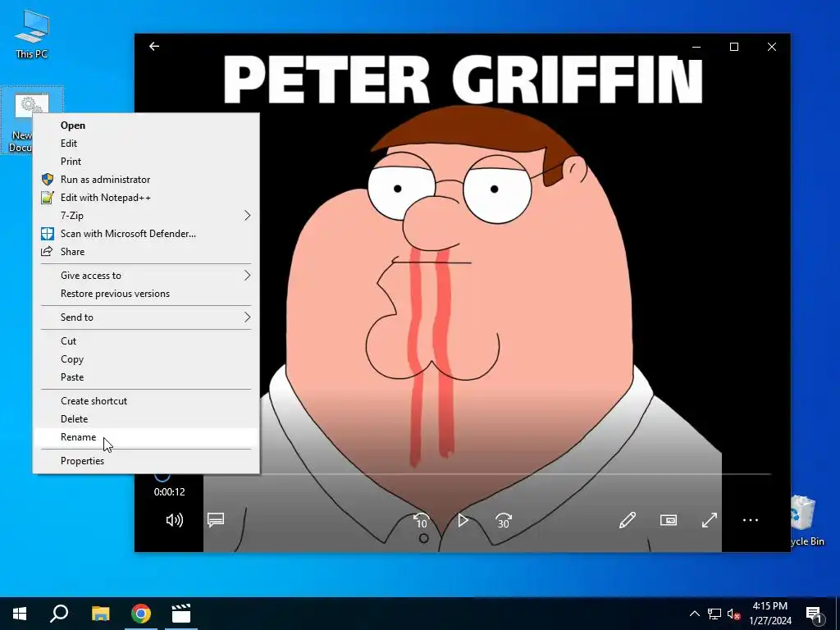Screen dimensions: 840x630
Task: Switch to Movies & TV taskbar app
Action: (181, 614)
